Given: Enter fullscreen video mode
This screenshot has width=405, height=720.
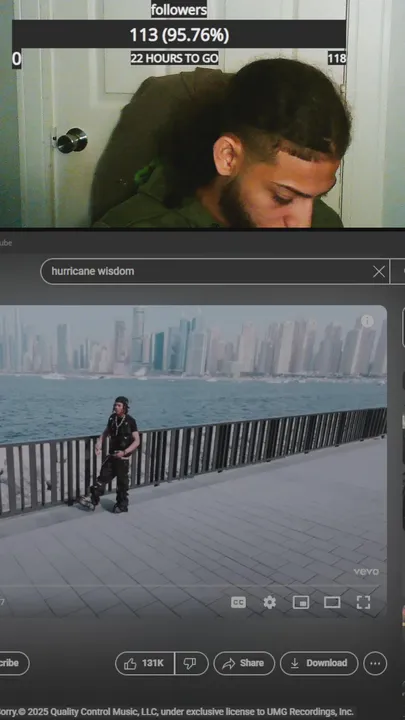Looking at the screenshot, I should point(363,602).
